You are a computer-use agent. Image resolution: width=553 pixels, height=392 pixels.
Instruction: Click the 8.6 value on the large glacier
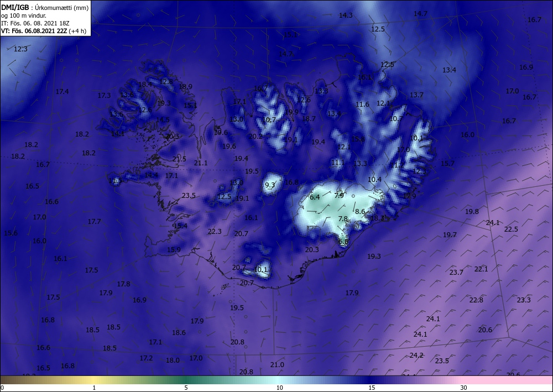[x=360, y=212]
